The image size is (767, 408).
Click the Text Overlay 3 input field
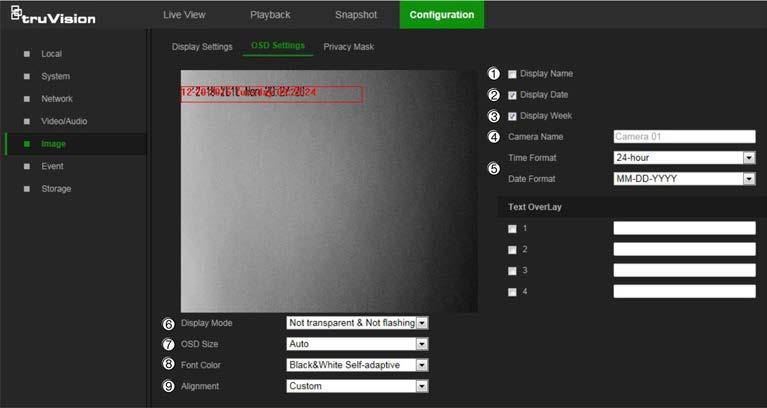(x=684, y=270)
